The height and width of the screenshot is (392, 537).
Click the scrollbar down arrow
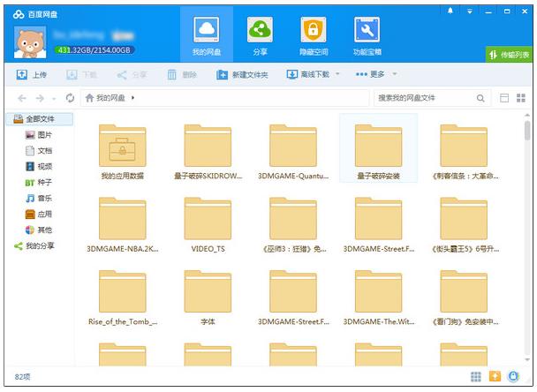click(527, 360)
